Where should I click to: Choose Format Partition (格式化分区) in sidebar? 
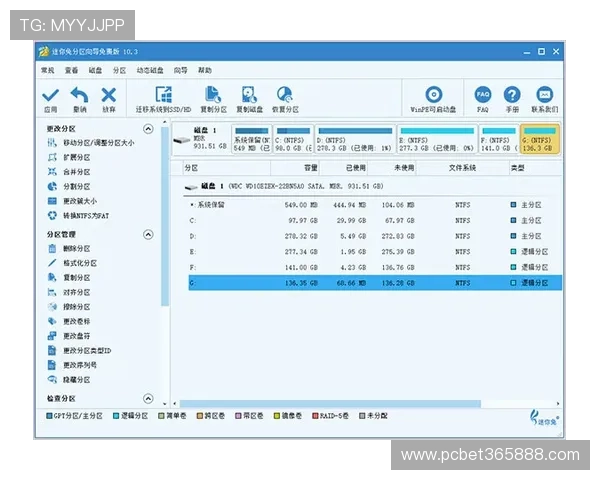[x=72, y=263]
